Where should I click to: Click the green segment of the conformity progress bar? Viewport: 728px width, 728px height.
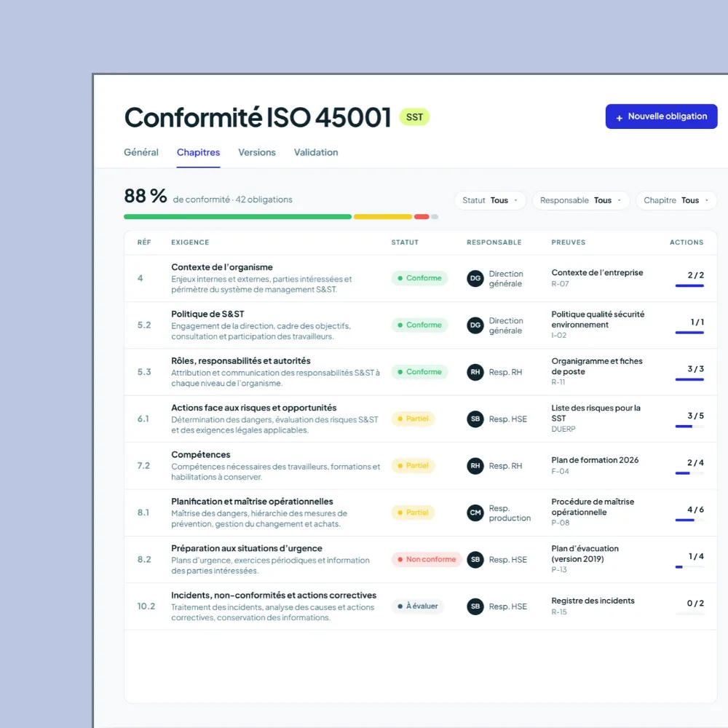pyautogui.click(x=238, y=217)
